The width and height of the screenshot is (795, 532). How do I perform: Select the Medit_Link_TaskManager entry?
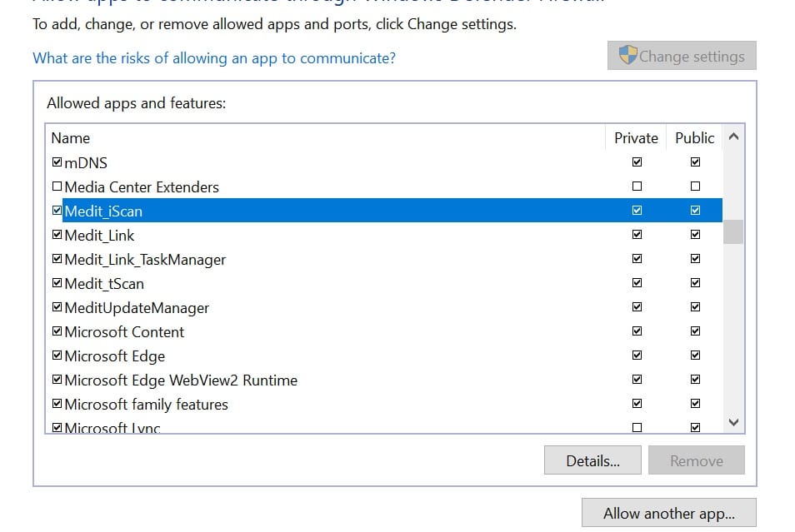384,260
